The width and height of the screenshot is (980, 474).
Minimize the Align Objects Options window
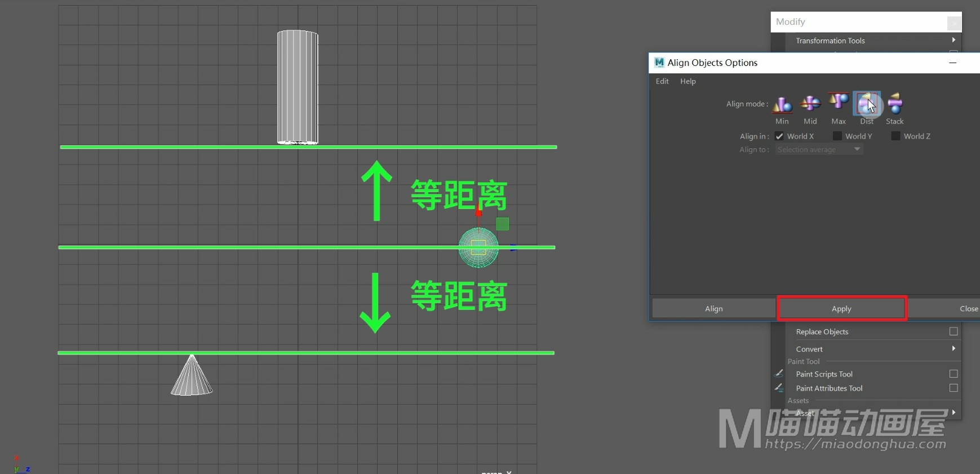point(953,63)
